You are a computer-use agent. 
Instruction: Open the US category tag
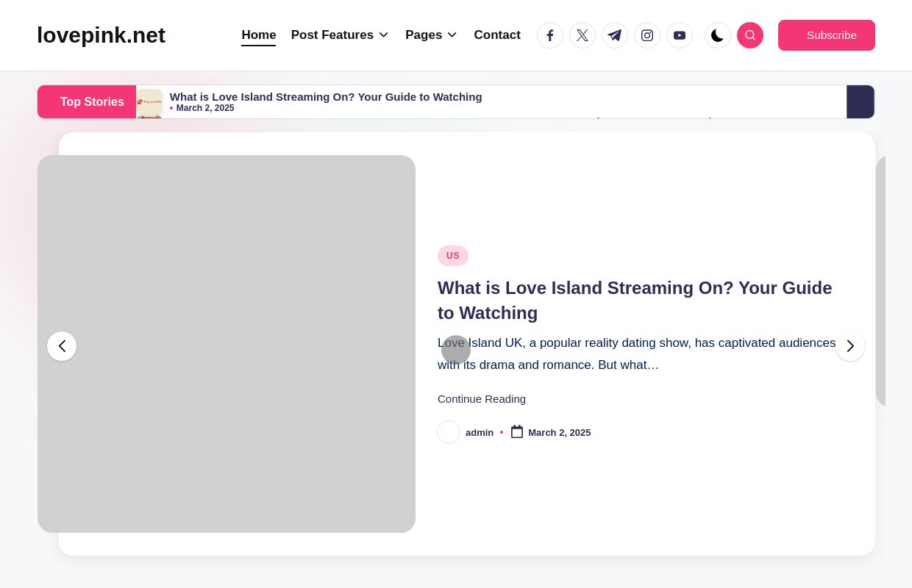[453, 256]
